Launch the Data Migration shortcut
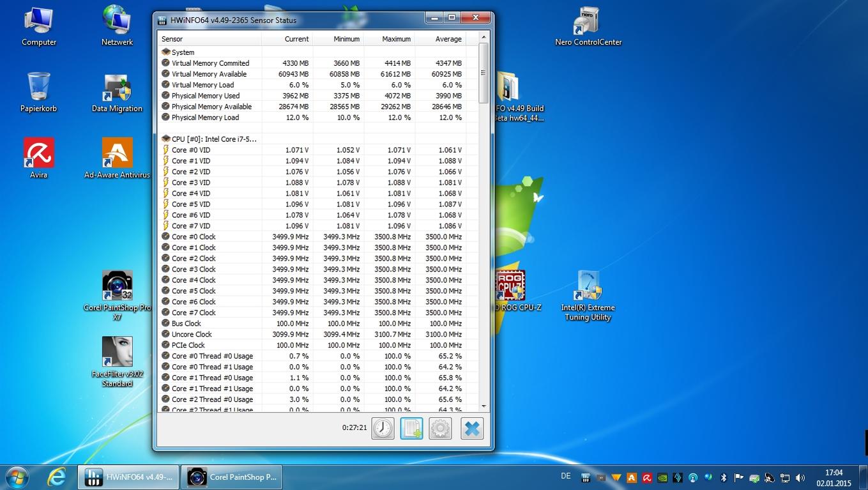868x490 pixels. [117, 93]
